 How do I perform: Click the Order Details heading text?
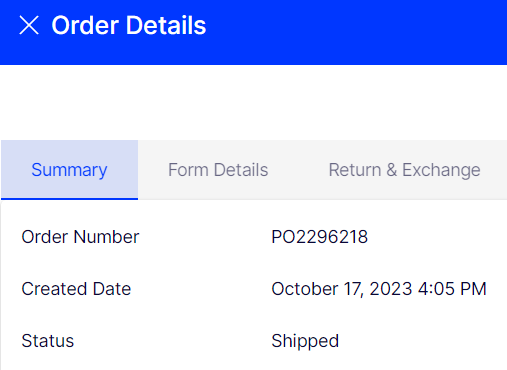tap(129, 25)
